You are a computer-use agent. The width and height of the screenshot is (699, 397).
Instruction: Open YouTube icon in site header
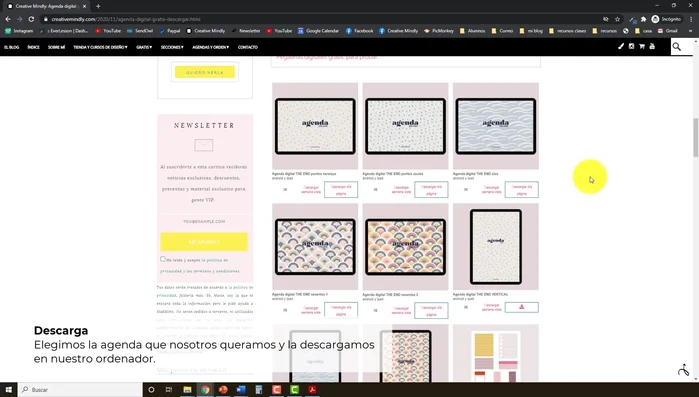[652, 46]
